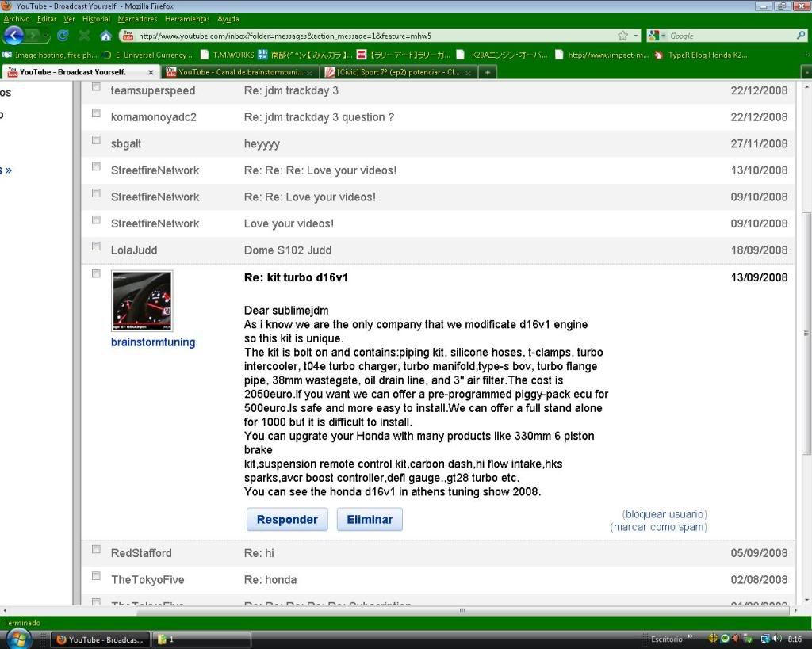Open the Dome S102 Judd message
Screen dimensions: 812x649
tap(287, 250)
